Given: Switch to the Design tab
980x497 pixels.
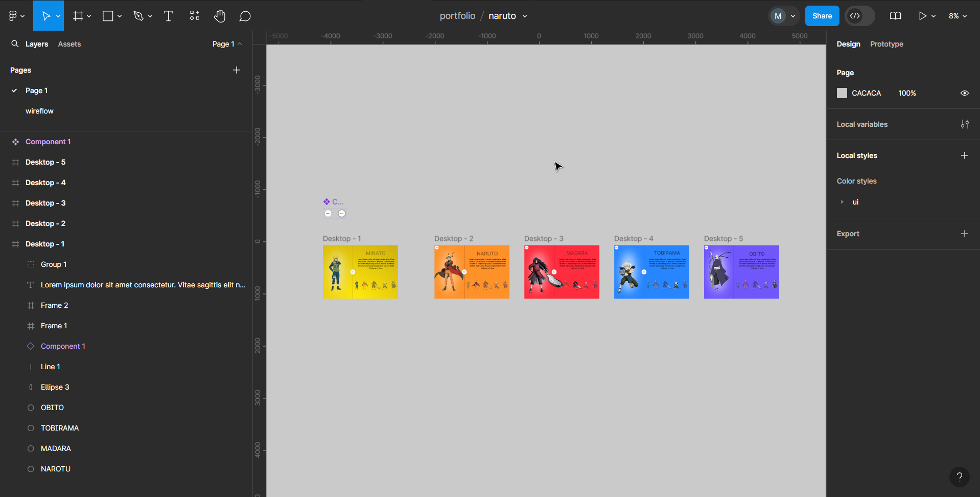Looking at the screenshot, I should pos(848,44).
